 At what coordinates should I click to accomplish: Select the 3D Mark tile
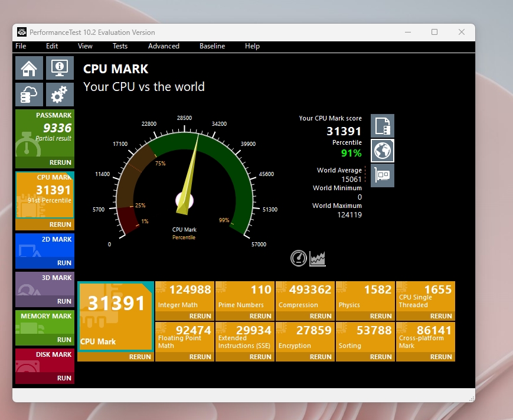click(45, 284)
